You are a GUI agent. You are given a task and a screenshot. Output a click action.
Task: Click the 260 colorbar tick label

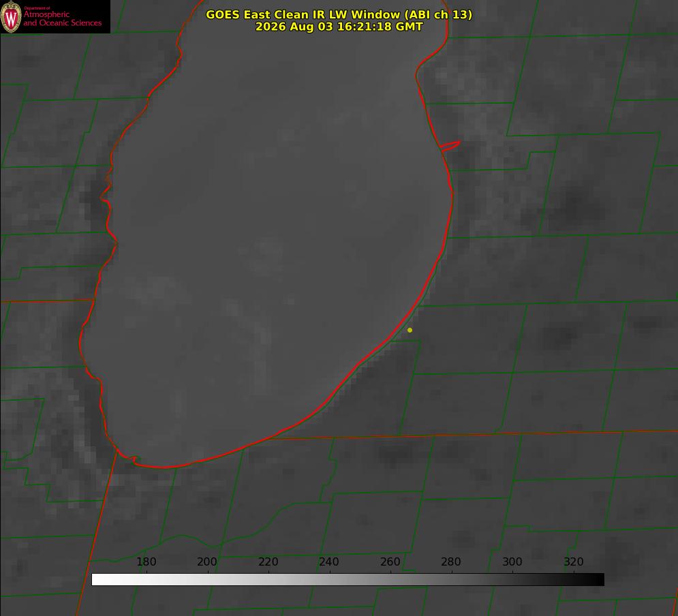click(390, 561)
